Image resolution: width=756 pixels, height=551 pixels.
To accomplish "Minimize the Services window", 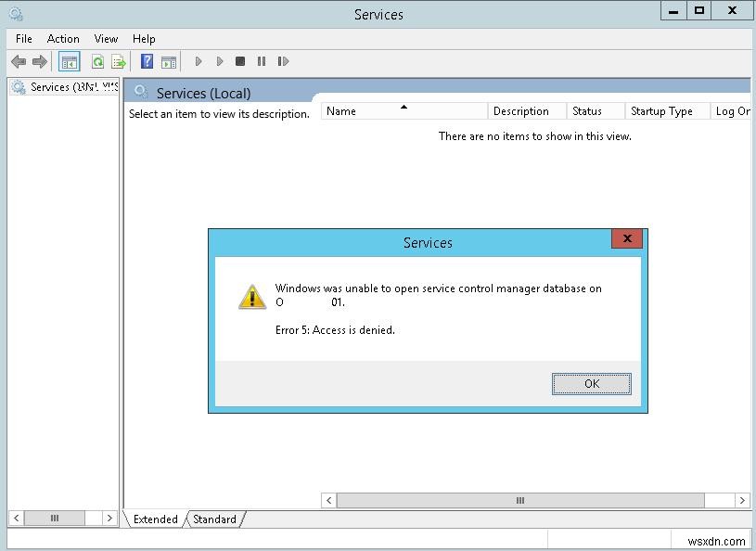I will coord(673,11).
